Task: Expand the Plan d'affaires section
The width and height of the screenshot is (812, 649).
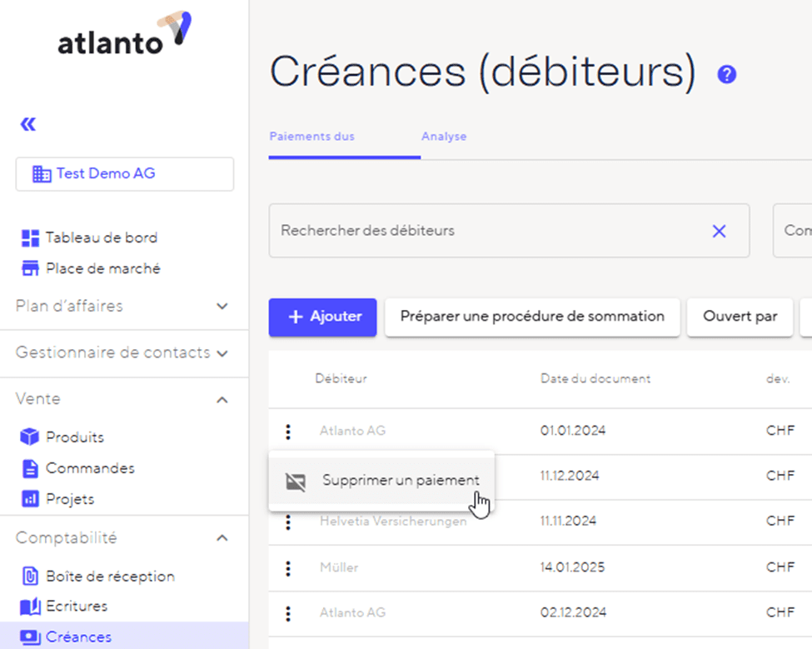Action: click(222, 307)
